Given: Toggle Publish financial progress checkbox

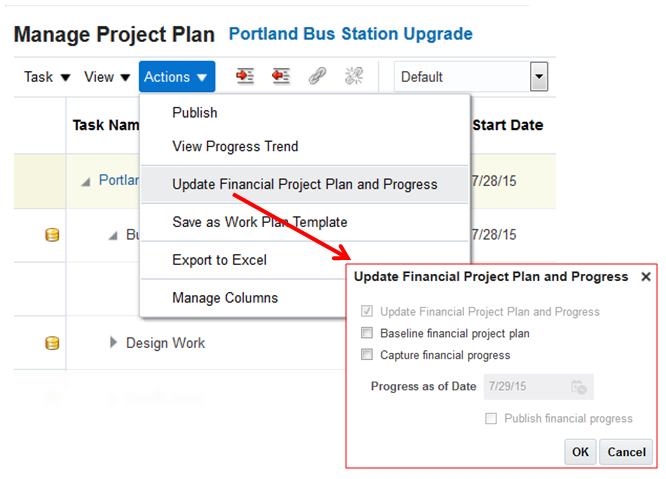Looking at the screenshot, I should pos(491,419).
